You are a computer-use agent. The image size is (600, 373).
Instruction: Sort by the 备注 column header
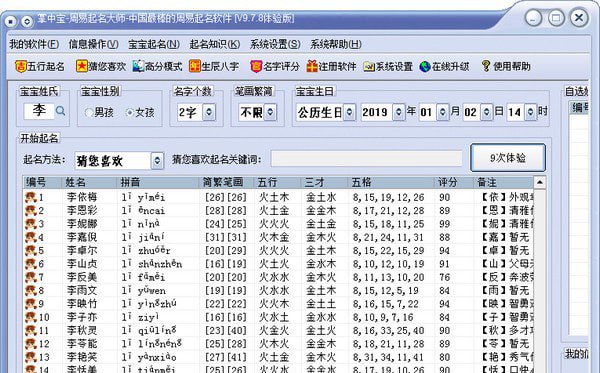[503, 182]
